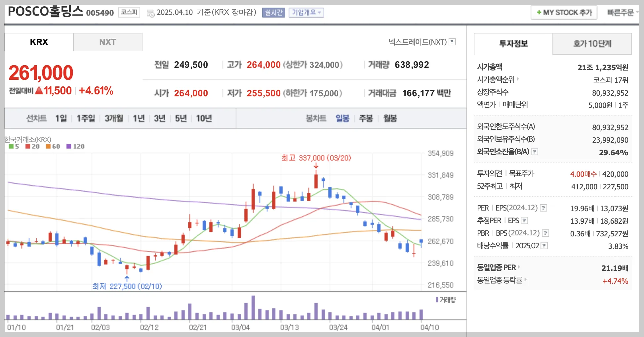644x337 pixels.
Task: Show the 10년 line chart
Action: point(204,119)
